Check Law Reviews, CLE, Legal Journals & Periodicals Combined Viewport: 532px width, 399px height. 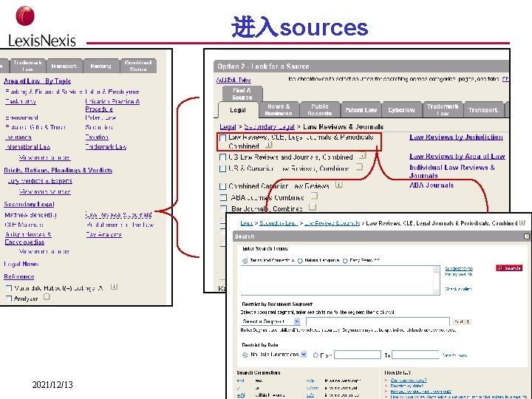[222, 137]
